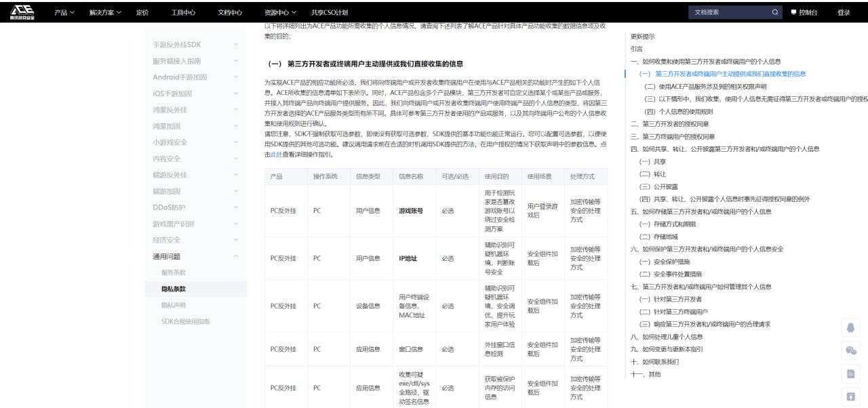This screenshot has width=868, height=408.
Task: Open the 控制台 console link
Action: coord(804,12)
